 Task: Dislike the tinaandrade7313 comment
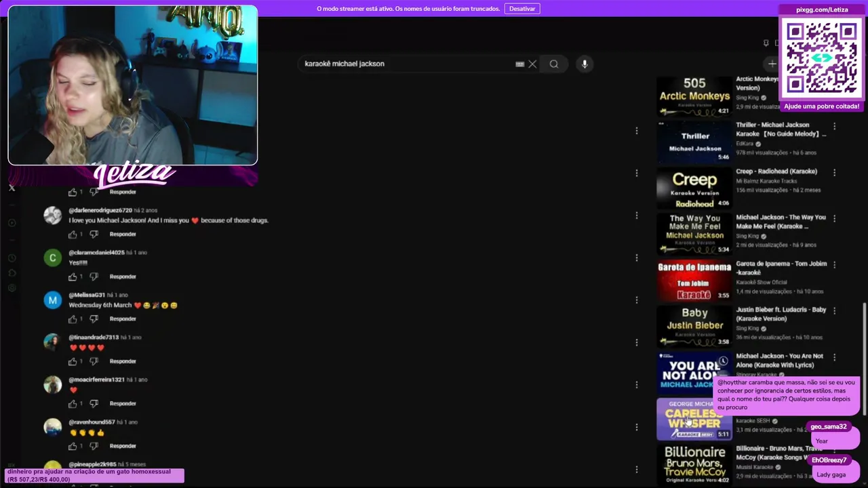click(x=94, y=361)
